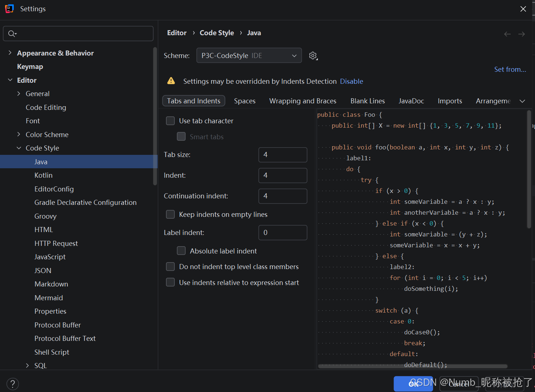Open the JavaDoc tab
The image size is (535, 392).
click(x=411, y=101)
